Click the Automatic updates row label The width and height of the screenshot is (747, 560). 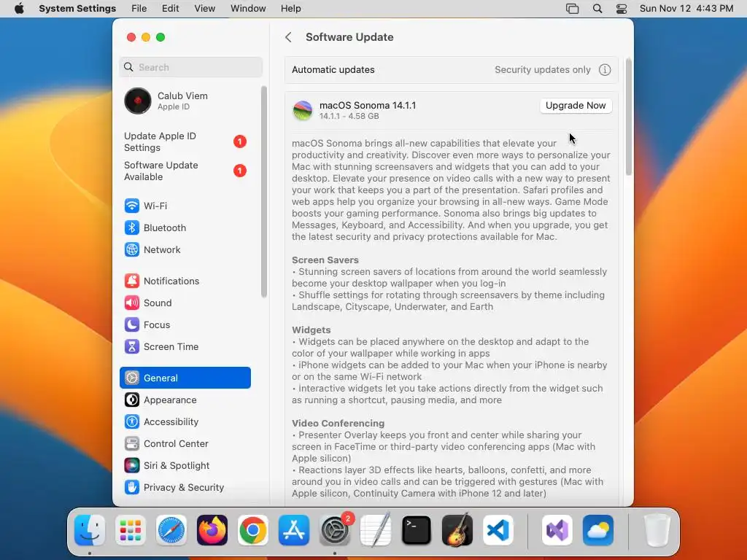coord(333,70)
